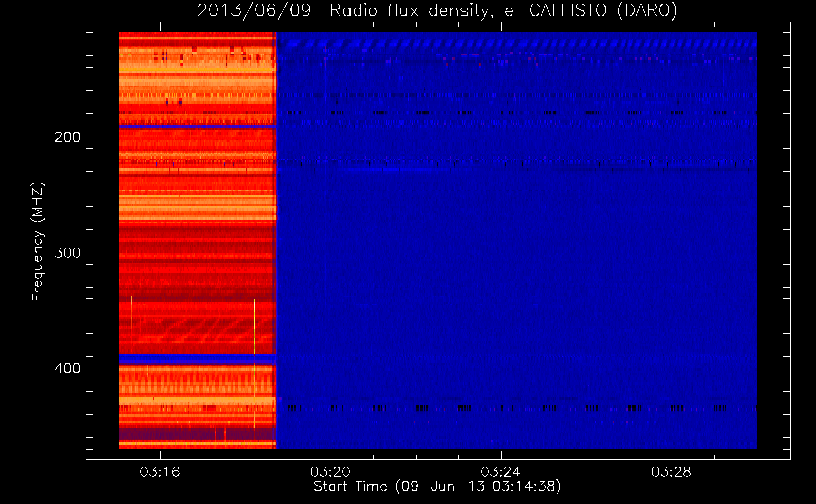816x504 pixels.
Task: Click the 'Frequency (MHZ)' axis label
Action: (38, 242)
